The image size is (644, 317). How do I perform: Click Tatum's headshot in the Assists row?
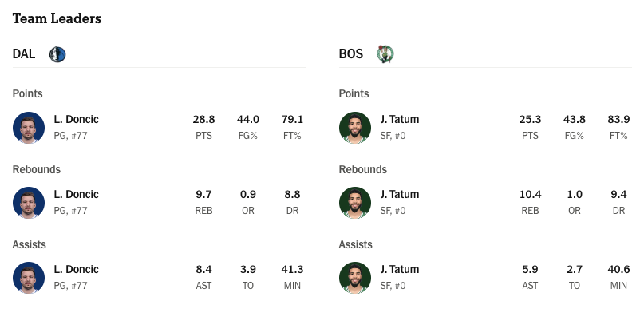pyautogui.click(x=355, y=278)
